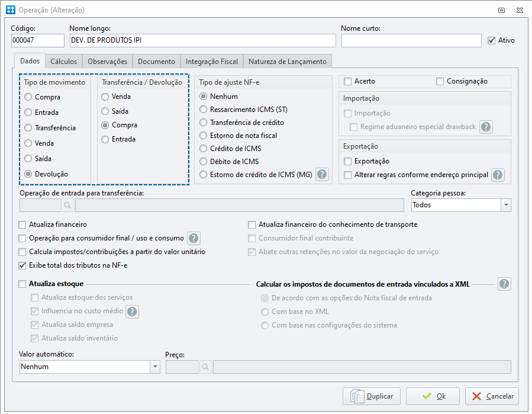
Task: Switch to Natureza de Lançamento tab
Action: (x=288, y=62)
